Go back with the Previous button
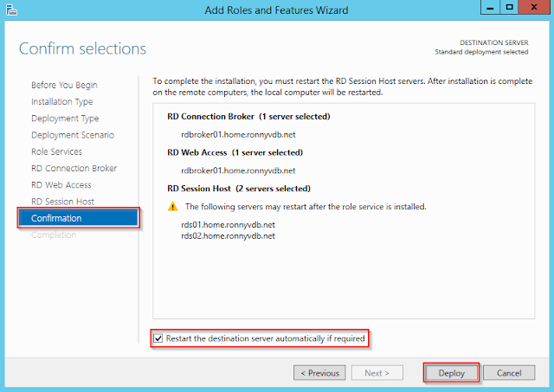554x392 pixels. 319,373
